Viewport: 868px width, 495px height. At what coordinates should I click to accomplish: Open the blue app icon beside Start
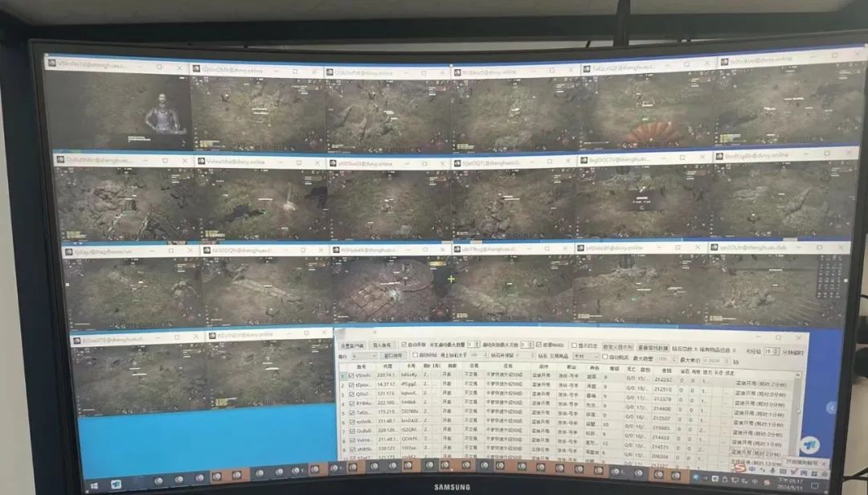117,485
